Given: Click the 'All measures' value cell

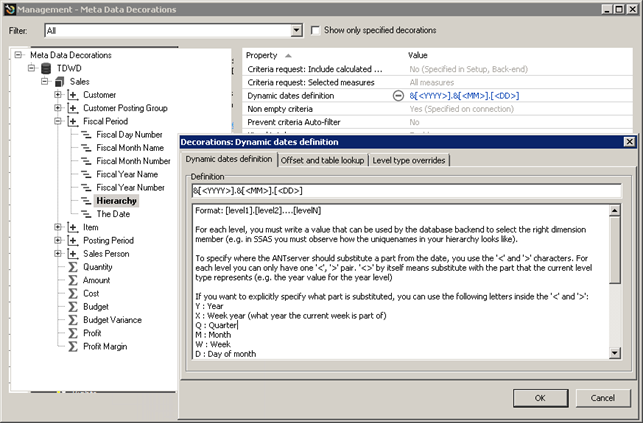Looking at the screenshot, I should point(431,82).
